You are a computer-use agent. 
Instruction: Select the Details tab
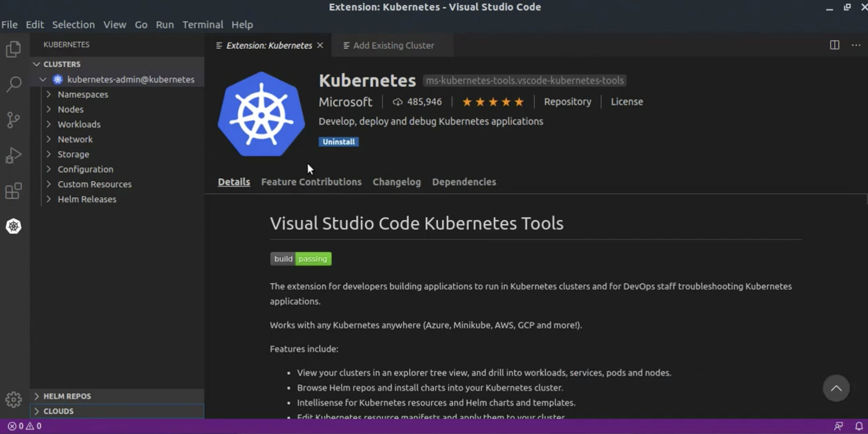[234, 182]
